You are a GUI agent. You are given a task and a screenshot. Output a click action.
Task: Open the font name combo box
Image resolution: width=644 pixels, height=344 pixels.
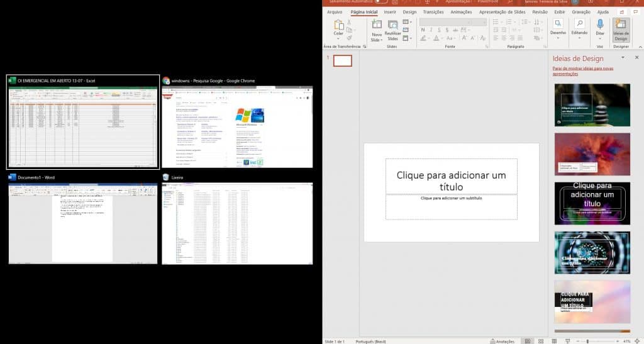click(x=445, y=22)
